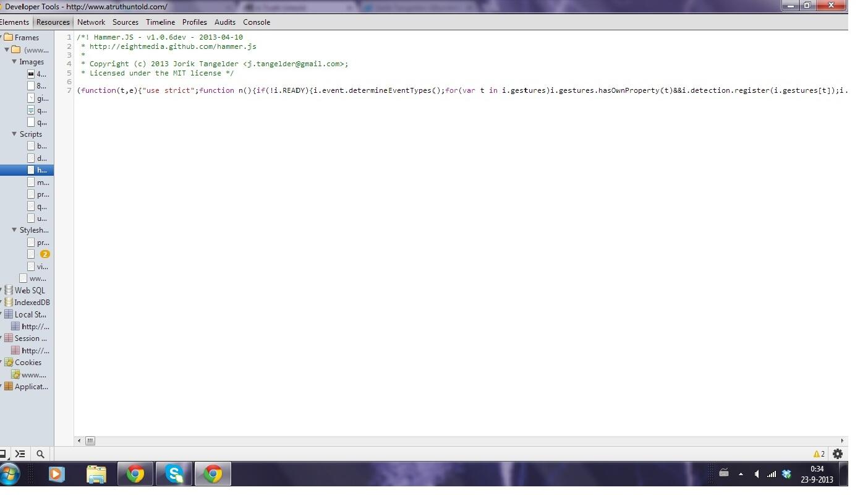
Task: Open the Profiles tab
Action: 194,22
